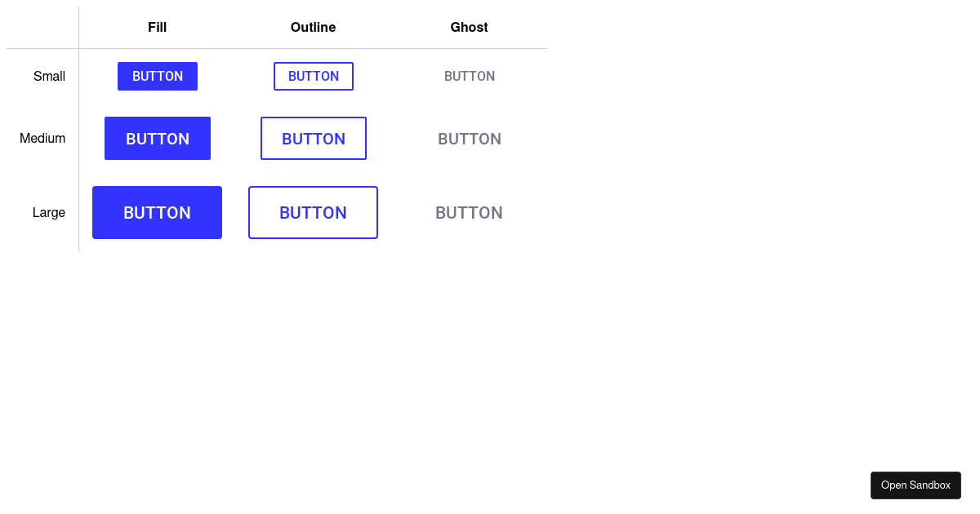The height and width of the screenshot is (514, 980).
Task: Click the Outline column header
Action: coord(313,27)
